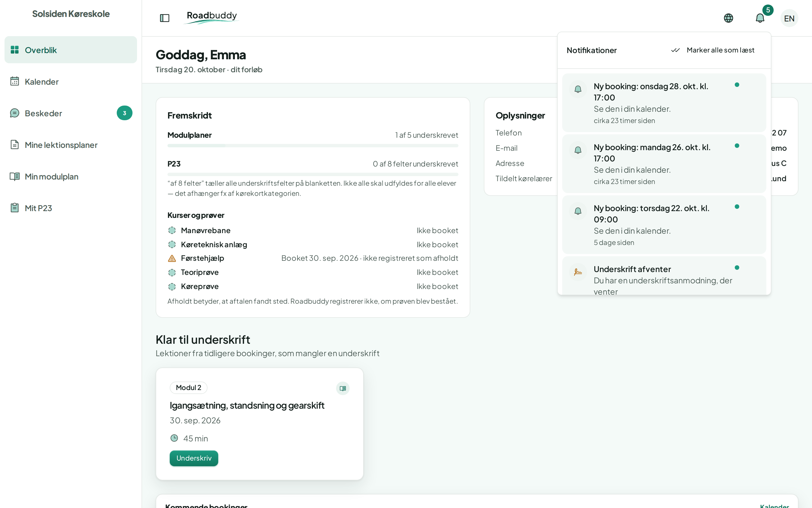Open Overblik in the sidebar
The image size is (812, 508).
tap(71, 50)
